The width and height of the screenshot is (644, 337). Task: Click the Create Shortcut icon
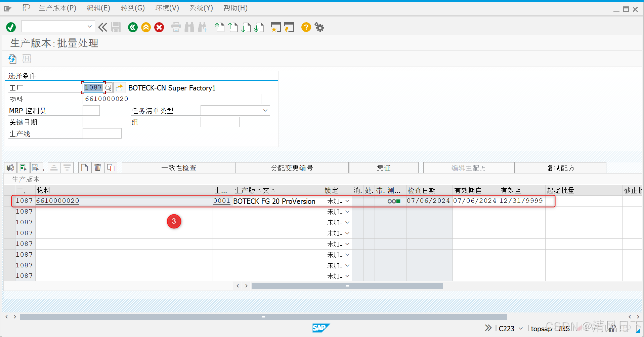tap(289, 27)
